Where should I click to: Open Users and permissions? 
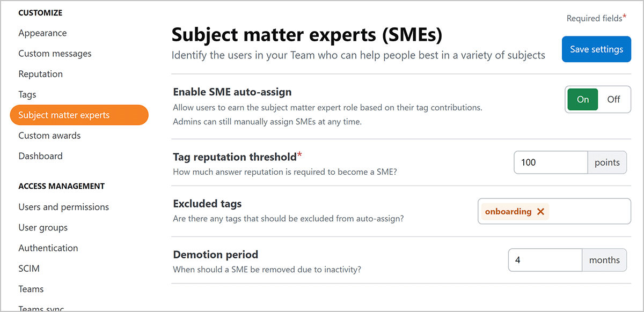pyautogui.click(x=63, y=207)
